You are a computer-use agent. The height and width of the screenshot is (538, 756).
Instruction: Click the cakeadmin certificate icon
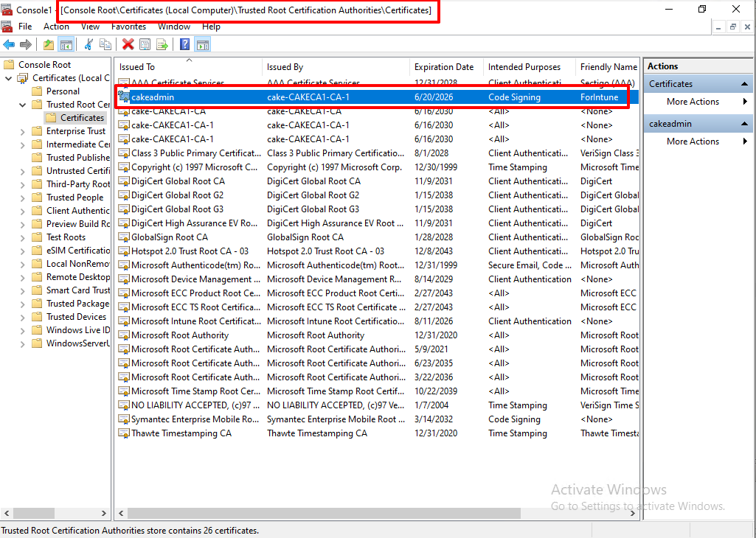(x=124, y=97)
